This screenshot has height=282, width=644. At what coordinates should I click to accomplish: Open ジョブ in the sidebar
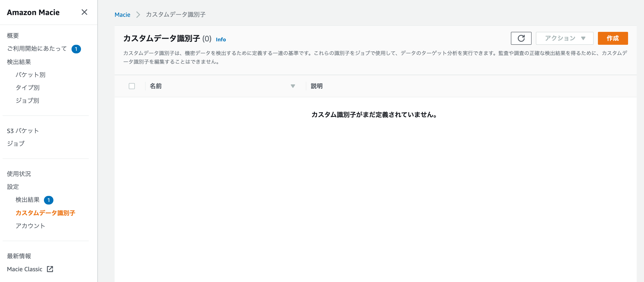click(16, 143)
